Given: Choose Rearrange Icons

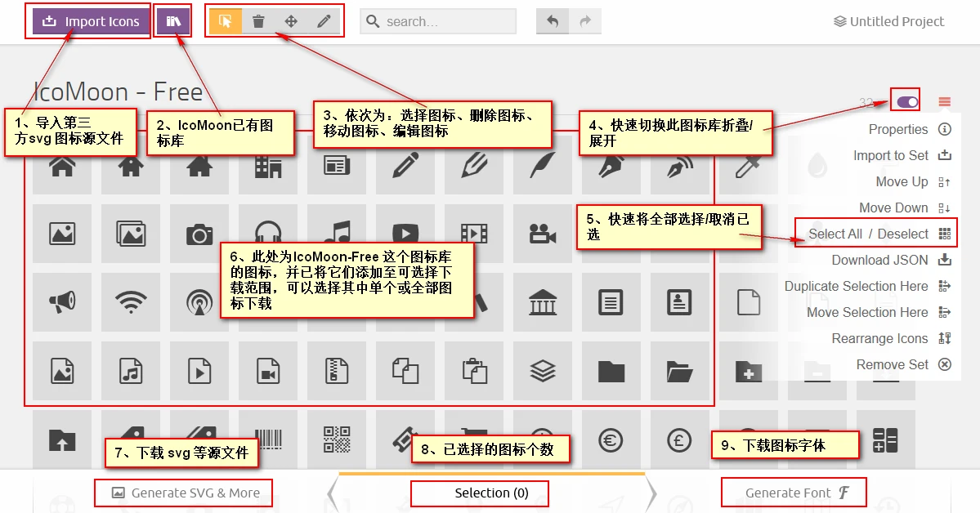Looking at the screenshot, I should [891, 339].
